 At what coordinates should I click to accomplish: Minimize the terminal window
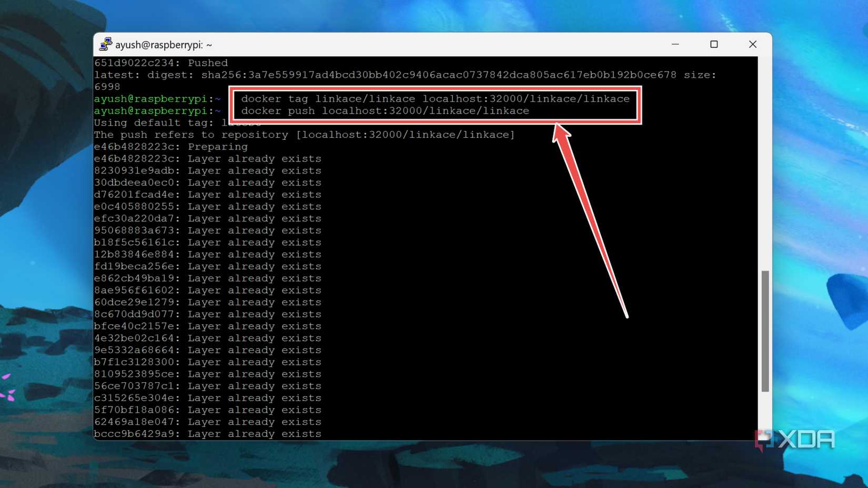click(x=675, y=44)
